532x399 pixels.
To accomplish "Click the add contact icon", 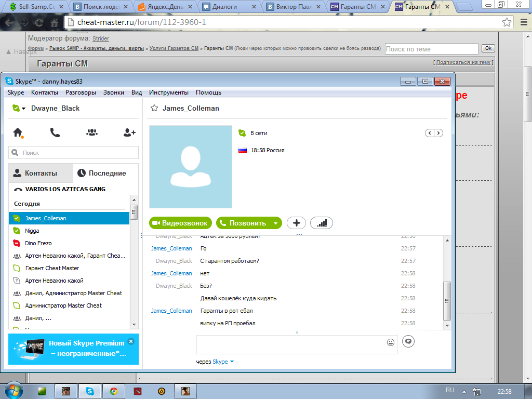I will point(129,132).
